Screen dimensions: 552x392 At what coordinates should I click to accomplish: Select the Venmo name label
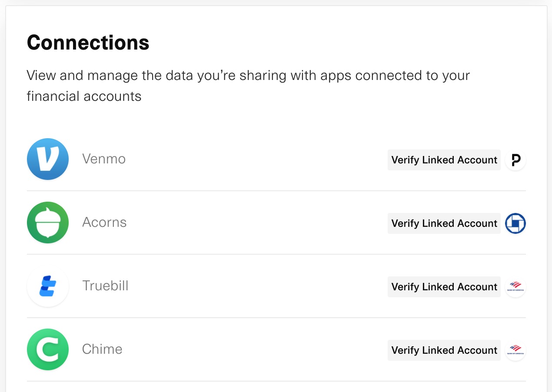tap(104, 159)
